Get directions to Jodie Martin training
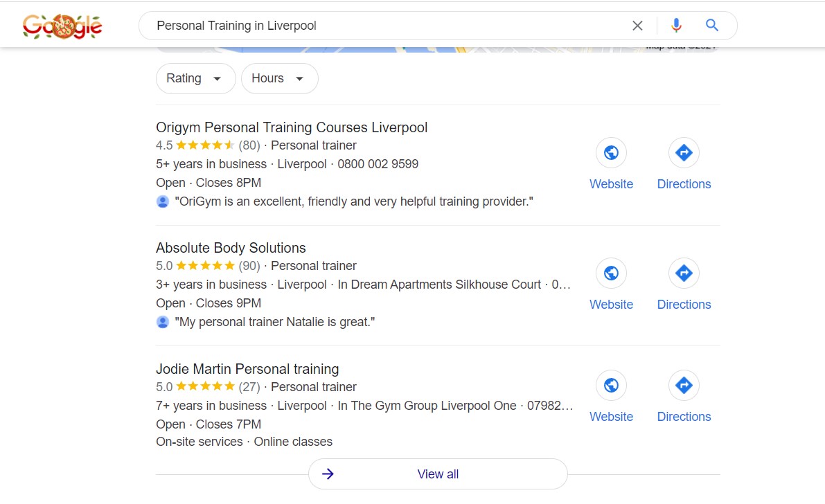The height and width of the screenshot is (504, 825). coord(684,386)
